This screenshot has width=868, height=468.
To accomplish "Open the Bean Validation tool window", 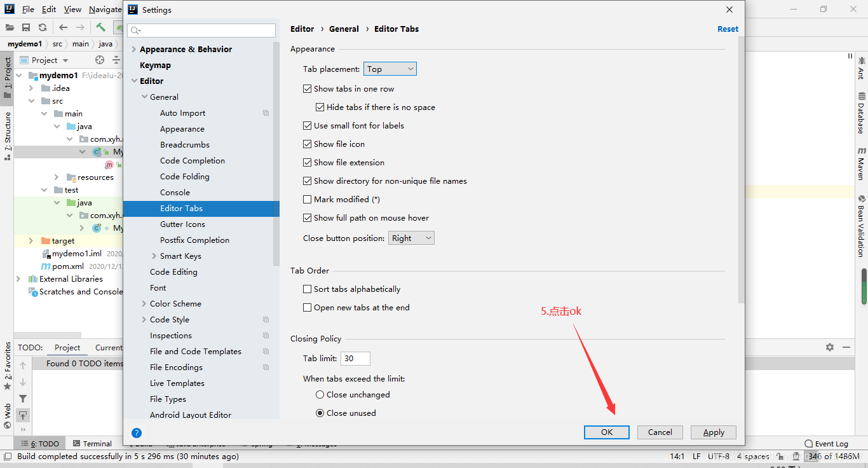I will click(862, 225).
